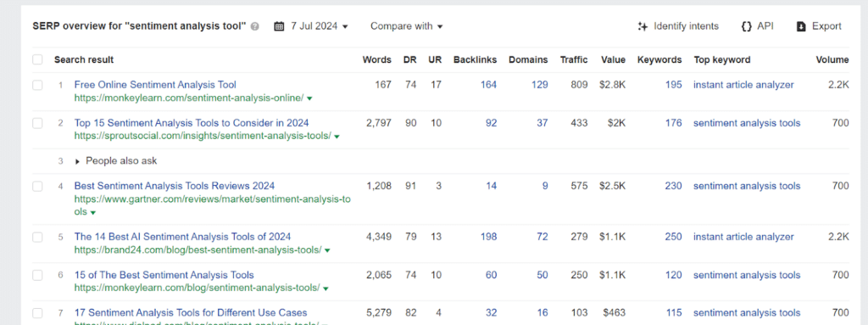
Task: Open the sproutsocial.com/insights URL link
Action: pos(203,136)
